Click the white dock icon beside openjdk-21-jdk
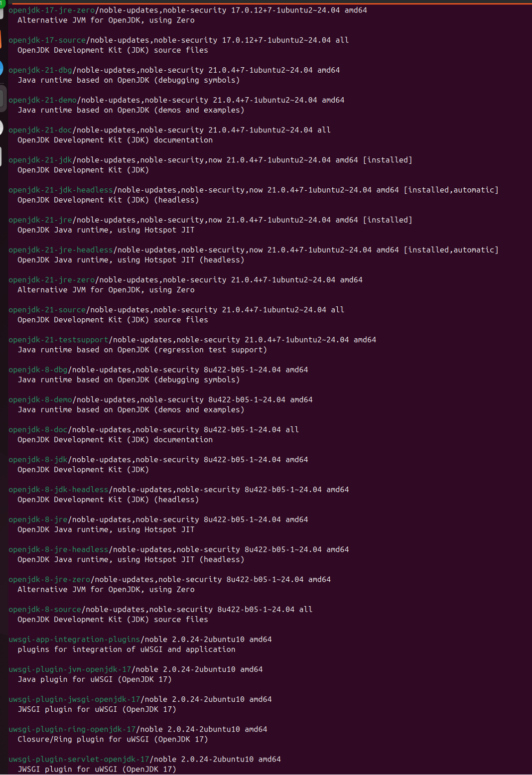Screen dimensions: 532x775 [x=1, y=157]
